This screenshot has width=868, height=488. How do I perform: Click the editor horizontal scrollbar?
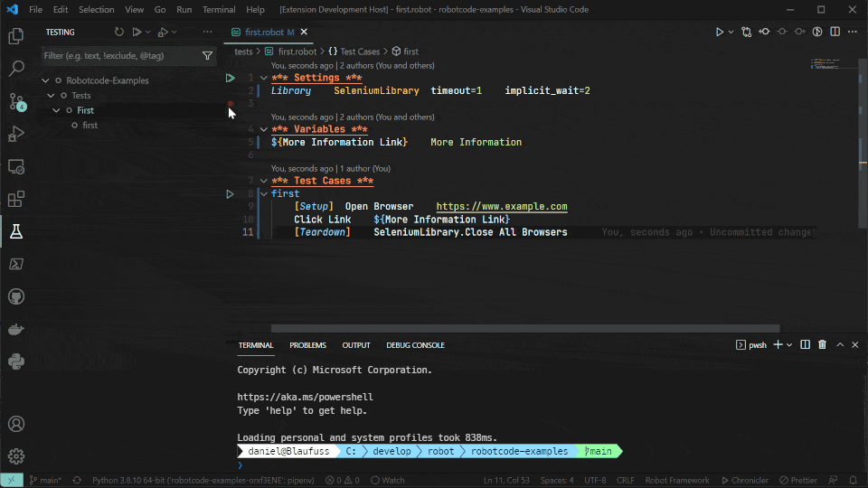click(525, 329)
